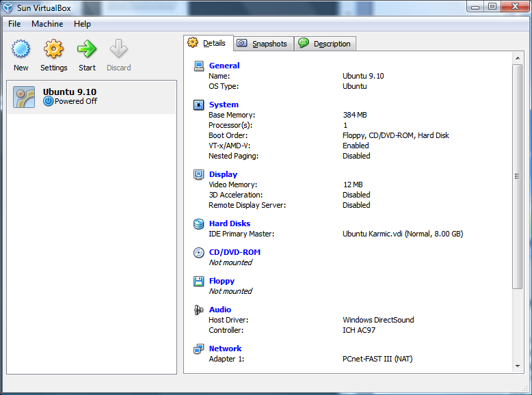This screenshot has width=532, height=395.
Task: Click the Network section icon
Action: coord(199,349)
